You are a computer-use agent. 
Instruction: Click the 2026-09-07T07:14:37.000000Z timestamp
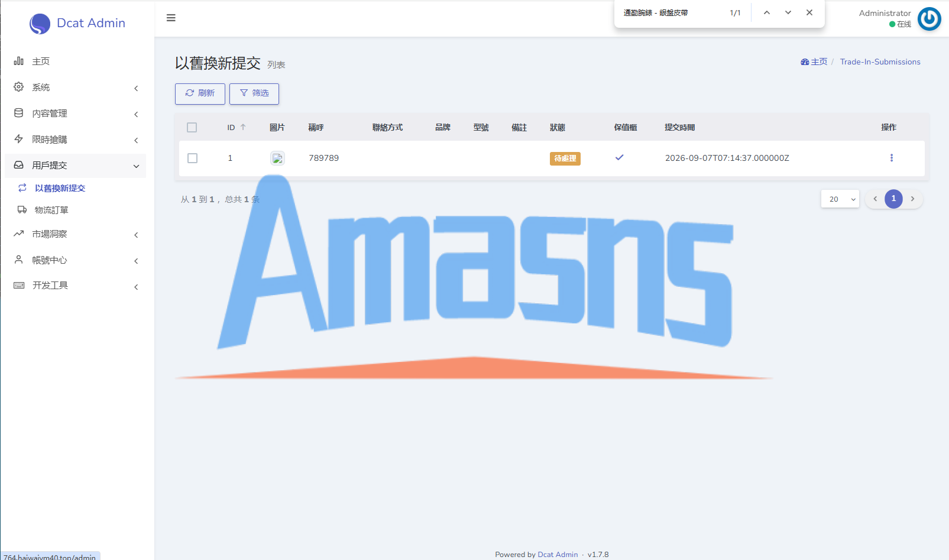coord(727,158)
